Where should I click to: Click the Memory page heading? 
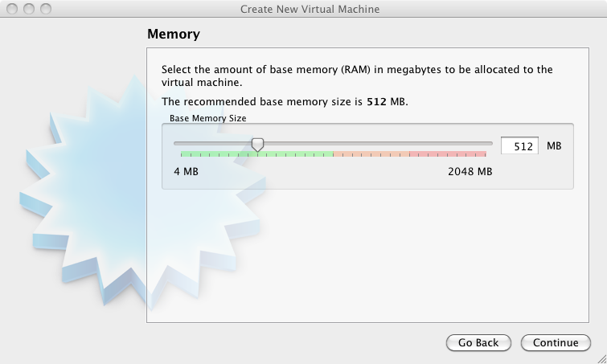coord(174,34)
